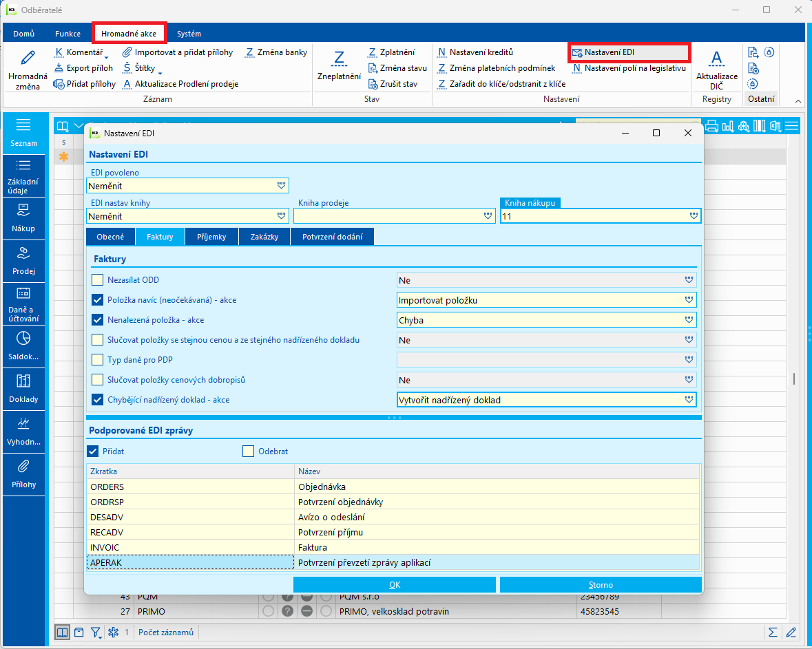Viewport: 812px width, 649px height.
Task: Cancel the dialog with Storno
Action: coord(601,585)
